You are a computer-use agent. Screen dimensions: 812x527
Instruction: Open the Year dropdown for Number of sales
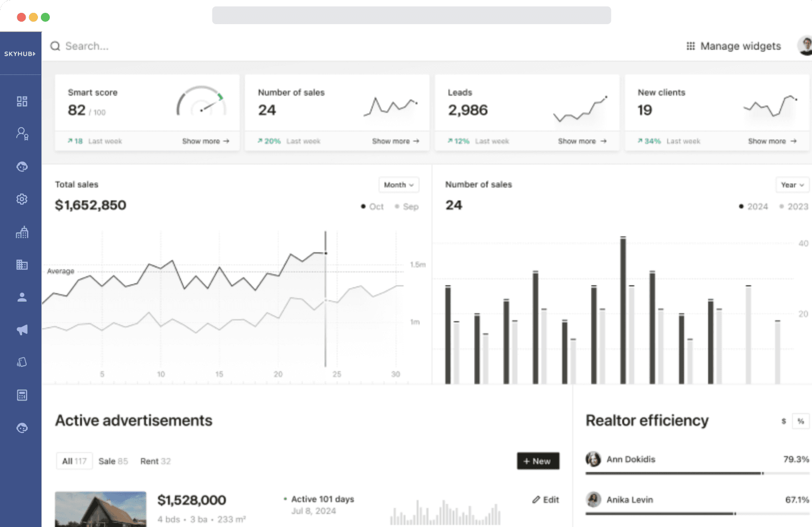[792, 185]
